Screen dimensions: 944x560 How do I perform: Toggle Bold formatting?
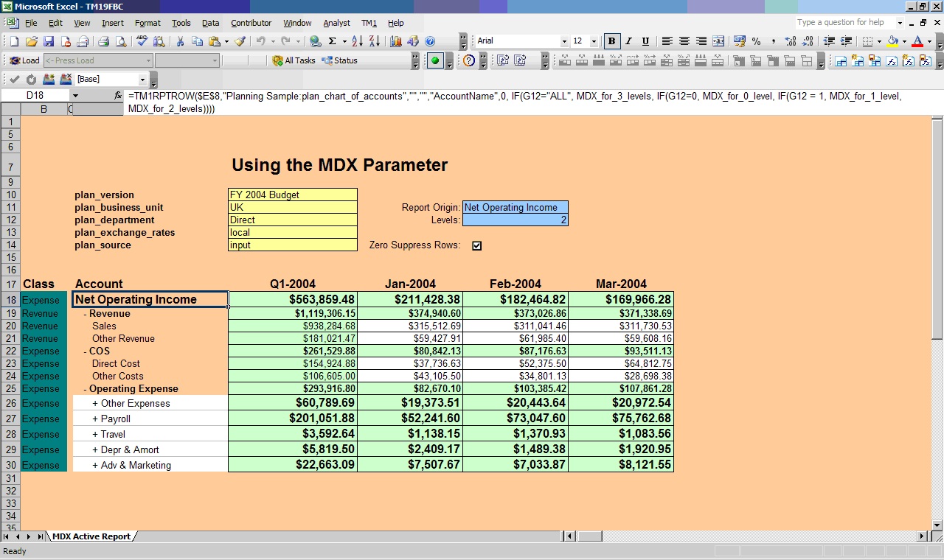[611, 41]
